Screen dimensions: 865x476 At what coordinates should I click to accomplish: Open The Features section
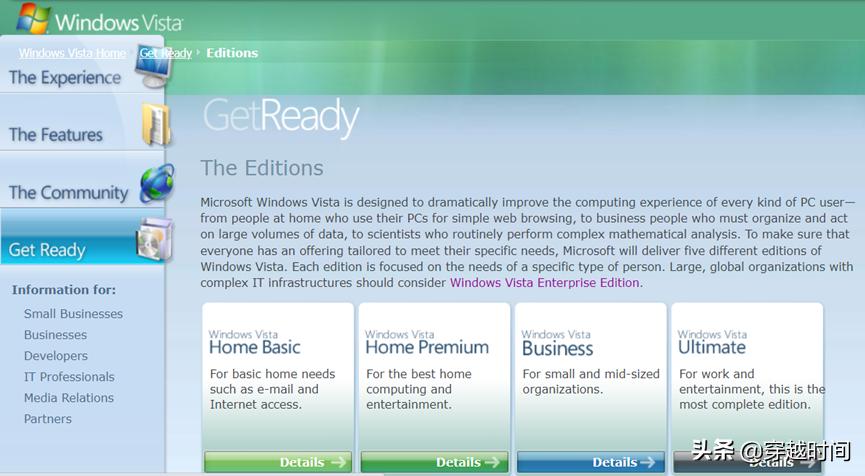56,135
